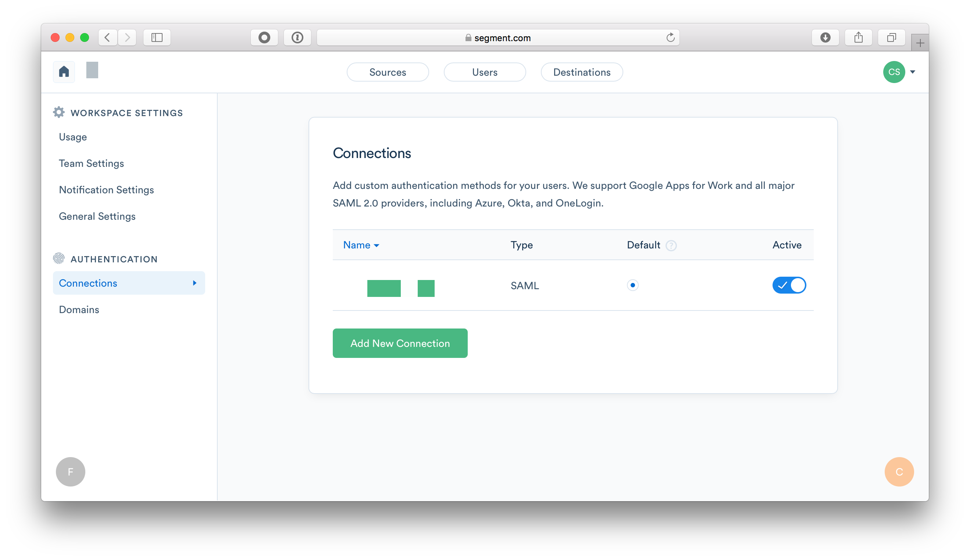This screenshot has width=970, height=560.
Task: Click the Safari share icon
Action: pos(859,37)
